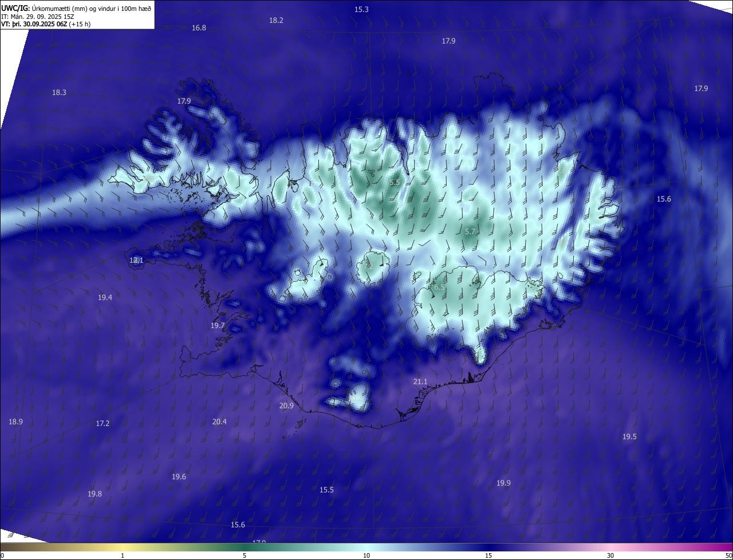Click the color scale tick labeled 1
The width and height of the screenshot is (733, 560).
(123, 555)
